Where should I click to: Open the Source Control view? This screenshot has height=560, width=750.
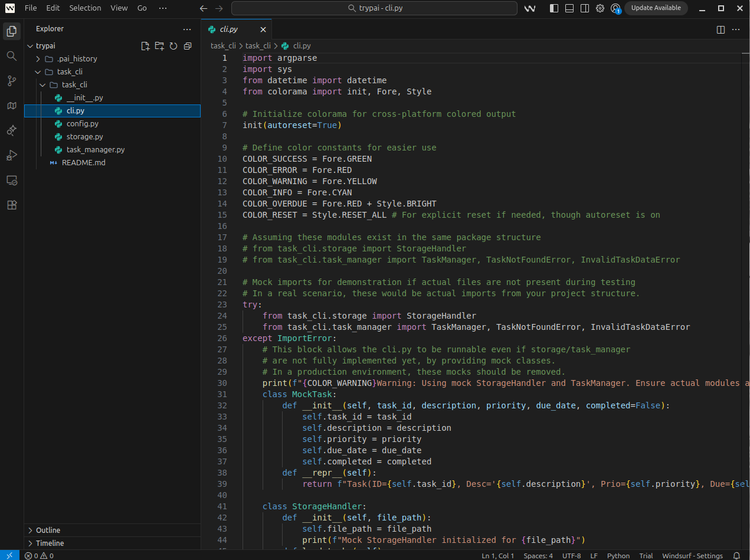coord(11,80)
